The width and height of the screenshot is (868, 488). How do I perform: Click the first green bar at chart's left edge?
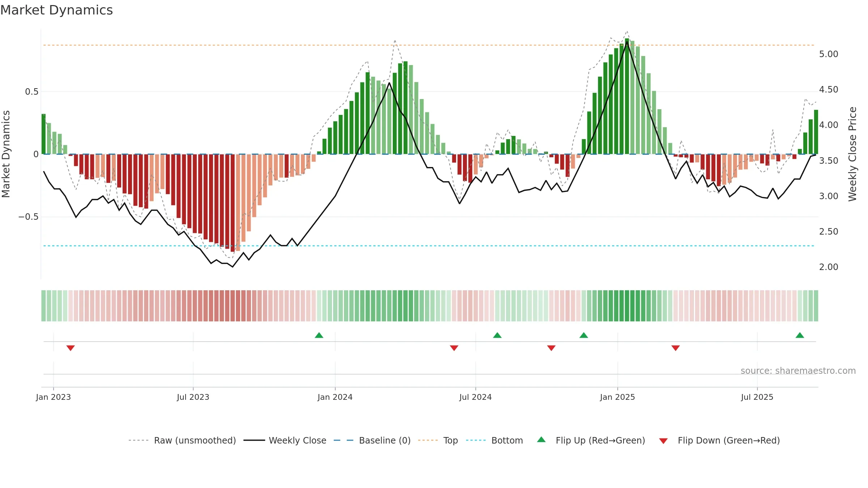pos(43,134)
